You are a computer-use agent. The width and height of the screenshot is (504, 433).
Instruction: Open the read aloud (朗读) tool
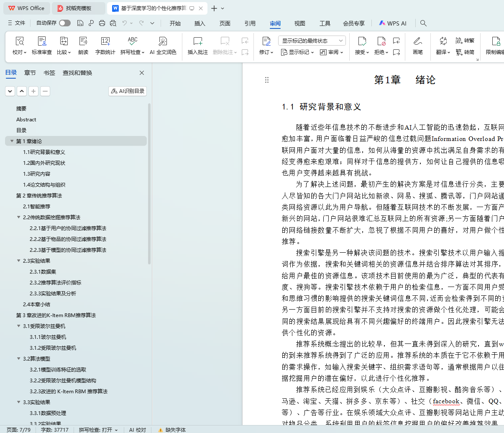pyautogui.click(x=83, y=41)
